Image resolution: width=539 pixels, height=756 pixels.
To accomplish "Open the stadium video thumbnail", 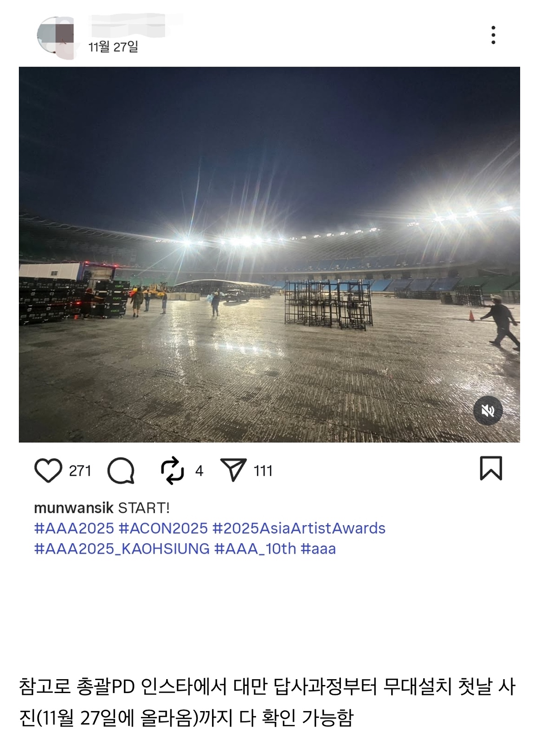I will 269,255.
